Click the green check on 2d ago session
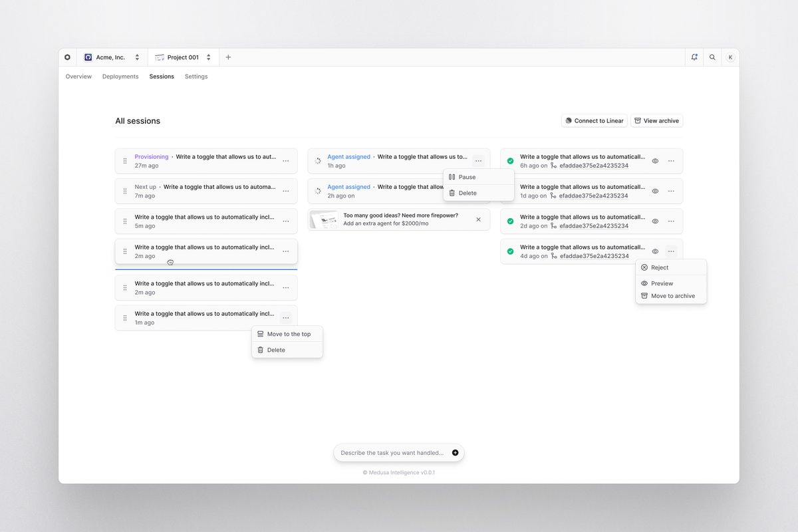Screen dimensions: 798x532 pos(510,221)
